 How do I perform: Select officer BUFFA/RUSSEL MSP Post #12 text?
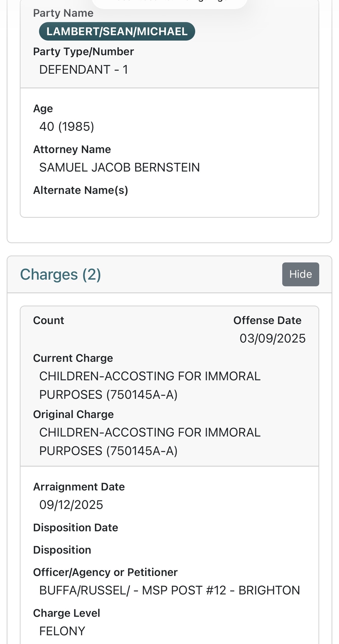(169, 590)
